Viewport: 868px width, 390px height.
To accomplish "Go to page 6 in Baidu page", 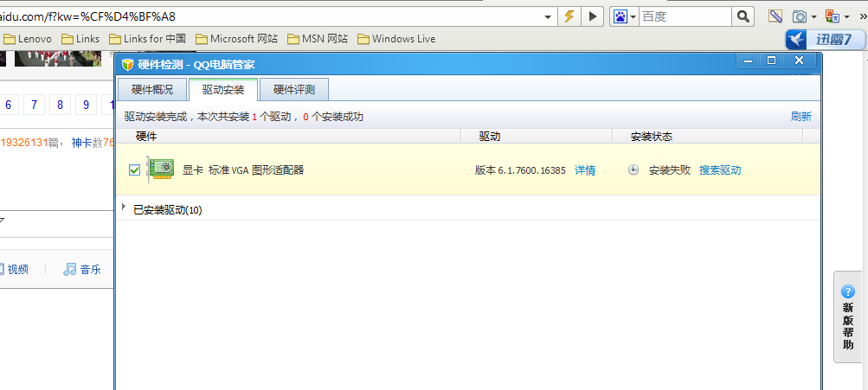I will pyautogui.click(x=9, y=105).
